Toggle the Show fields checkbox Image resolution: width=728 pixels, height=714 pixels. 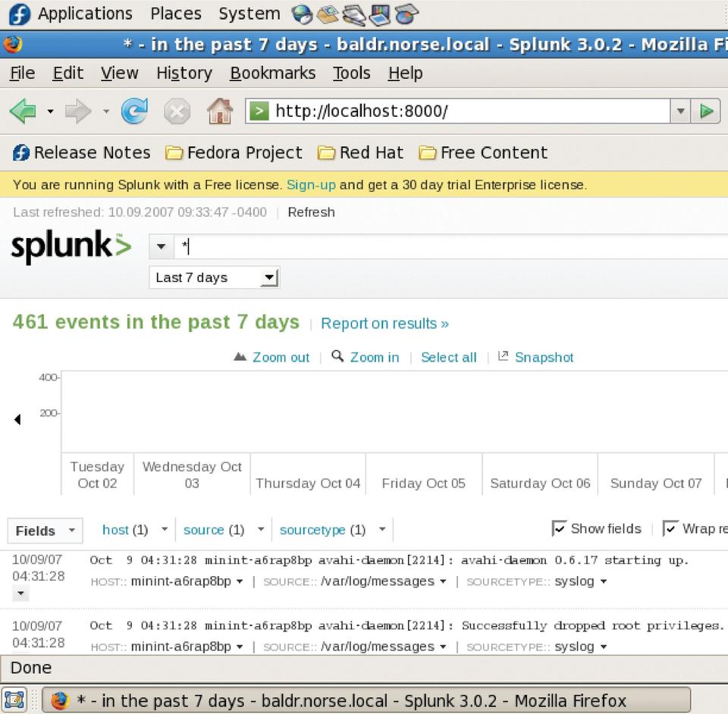(560, 528)
